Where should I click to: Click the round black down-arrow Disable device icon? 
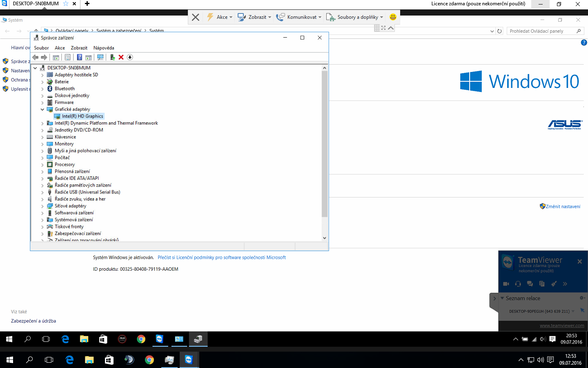130,57
